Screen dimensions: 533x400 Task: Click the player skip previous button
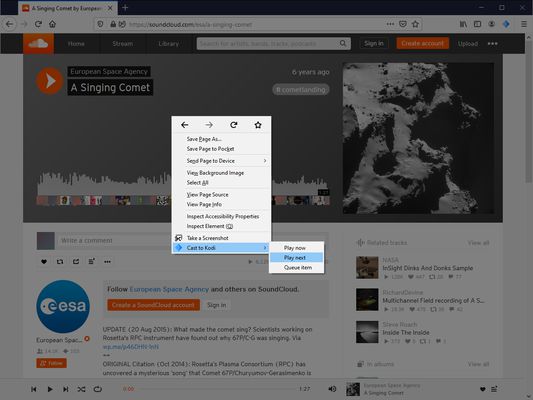point(34,389)
